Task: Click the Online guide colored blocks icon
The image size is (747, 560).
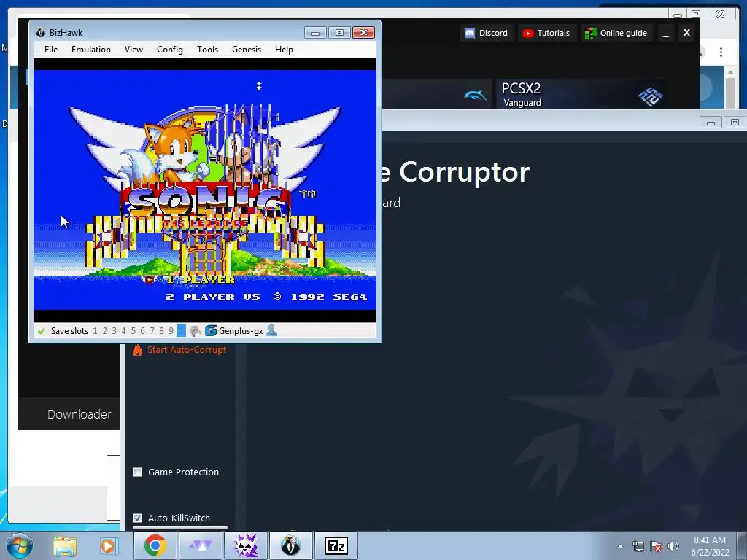Action: [x=591, y=34]
